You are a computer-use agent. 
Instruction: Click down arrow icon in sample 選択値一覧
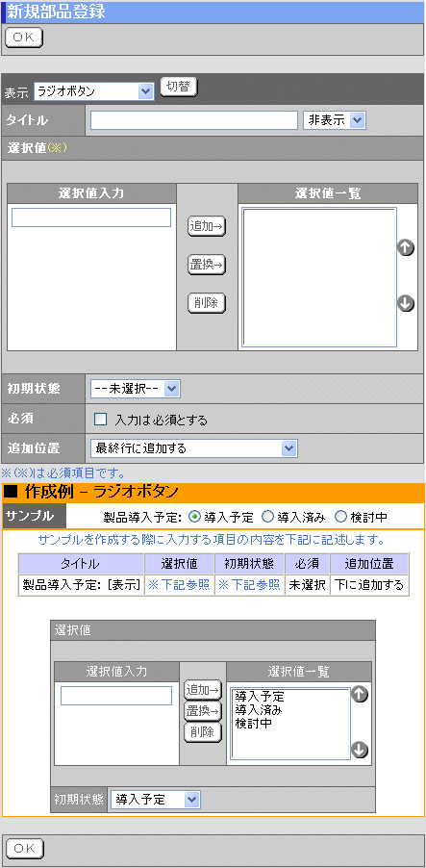(361, 750)
